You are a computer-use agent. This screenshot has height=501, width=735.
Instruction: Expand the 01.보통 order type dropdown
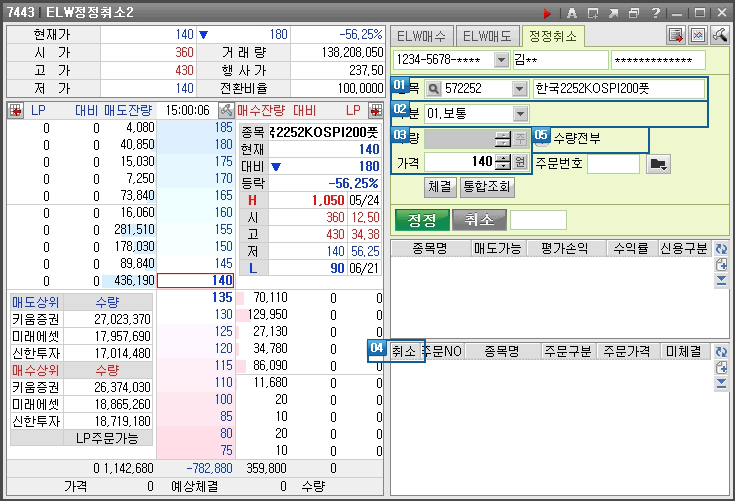(x=520, y=113)
